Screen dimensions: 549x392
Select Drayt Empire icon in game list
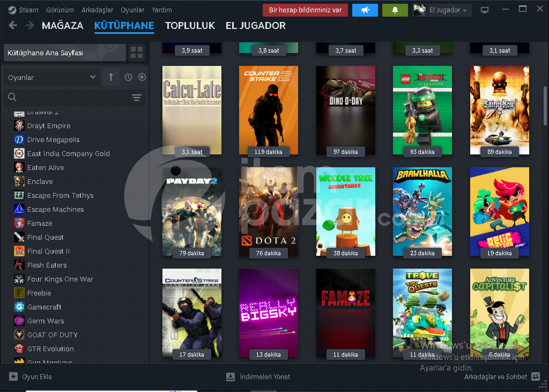(19, 125)
